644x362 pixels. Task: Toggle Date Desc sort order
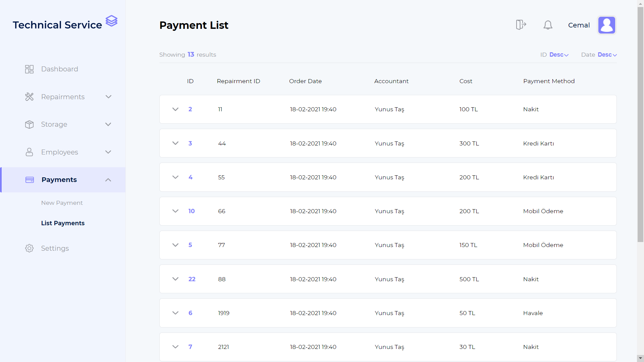[607, 55]
